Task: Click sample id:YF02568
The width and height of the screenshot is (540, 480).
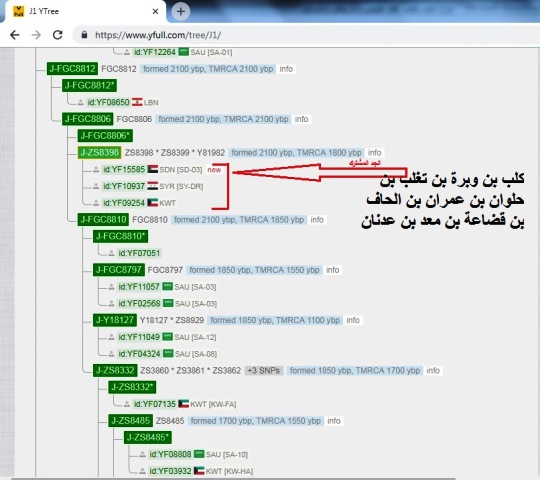Action: point(139,303)
